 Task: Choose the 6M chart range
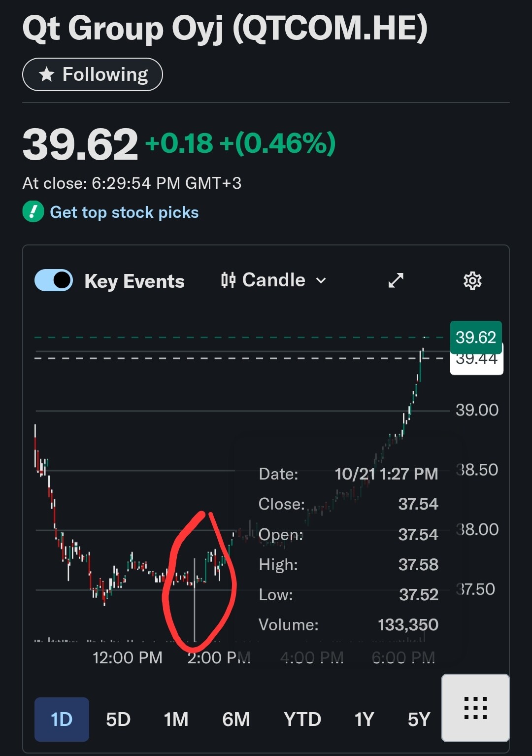click(x=236, y=720)
